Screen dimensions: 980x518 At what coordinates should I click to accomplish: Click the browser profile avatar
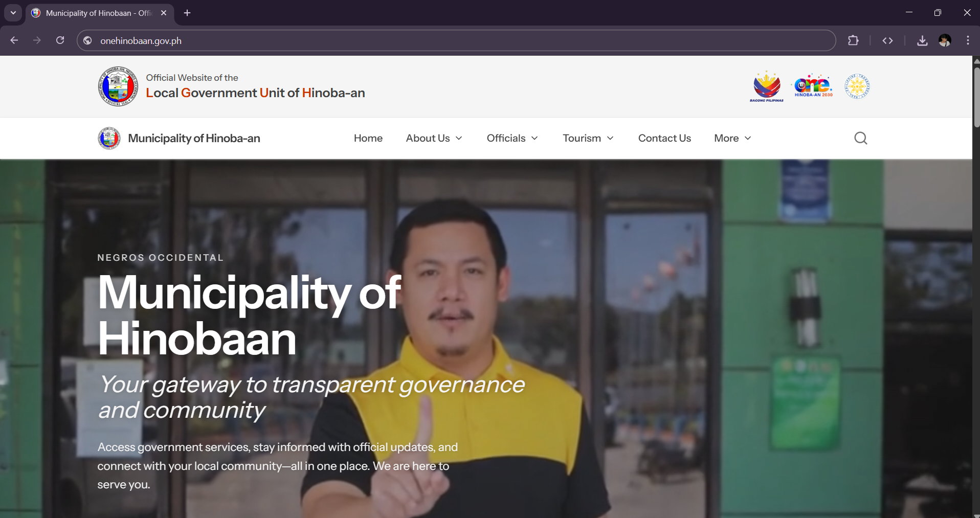tap(945, 40)
